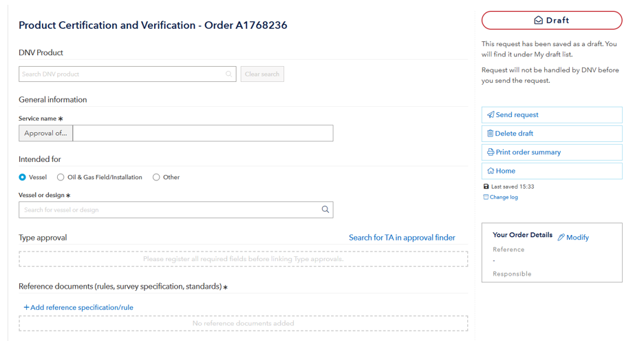Click the magnifier icon in DNV product search
Image resolution: width=644 pixels, height=341 pixels.
229,74
